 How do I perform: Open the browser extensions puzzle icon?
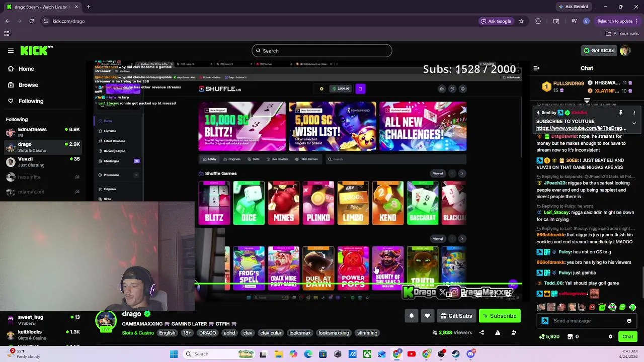click(538, 21)
